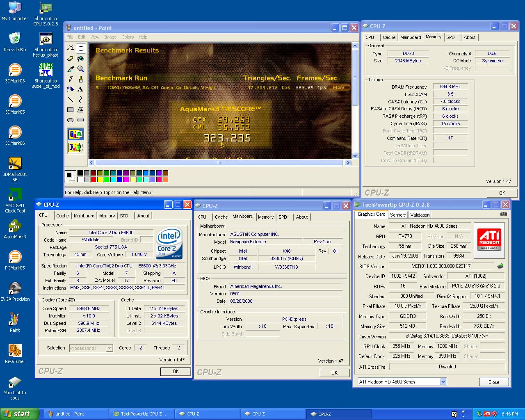Open Cache tab in the processor CPU-Z window
Screen dimensions: 525x420
pyautogui.click(x=63, y=216)
